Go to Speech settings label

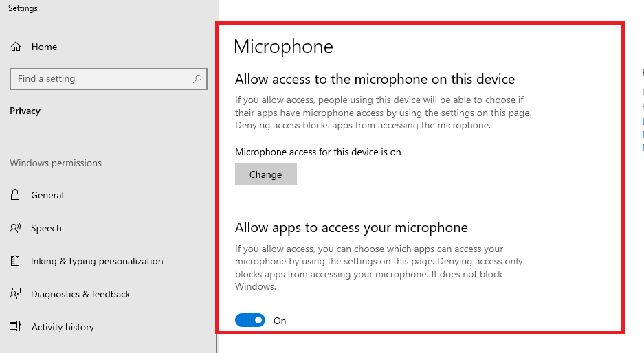click(x=46, y=228)
